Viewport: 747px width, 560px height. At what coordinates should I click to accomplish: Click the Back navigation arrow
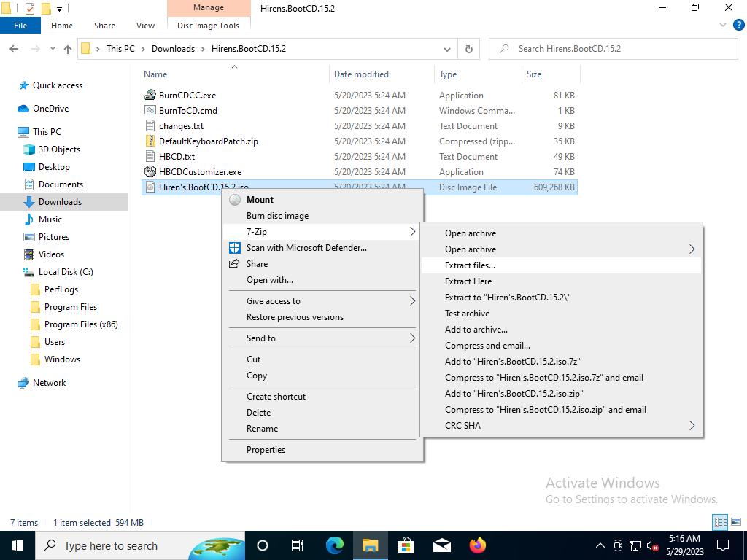pos(14,49)
